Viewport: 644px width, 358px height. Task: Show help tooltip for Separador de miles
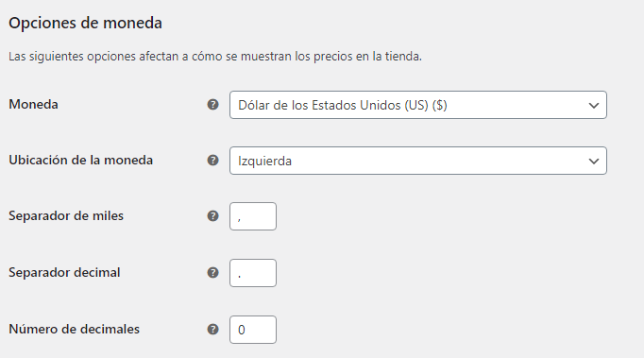tap(212, 215)
